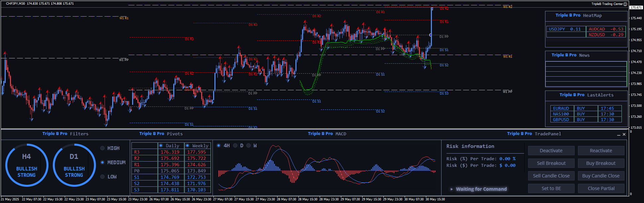
Task: Select the LOW filter option
Action: pos(103,177)
